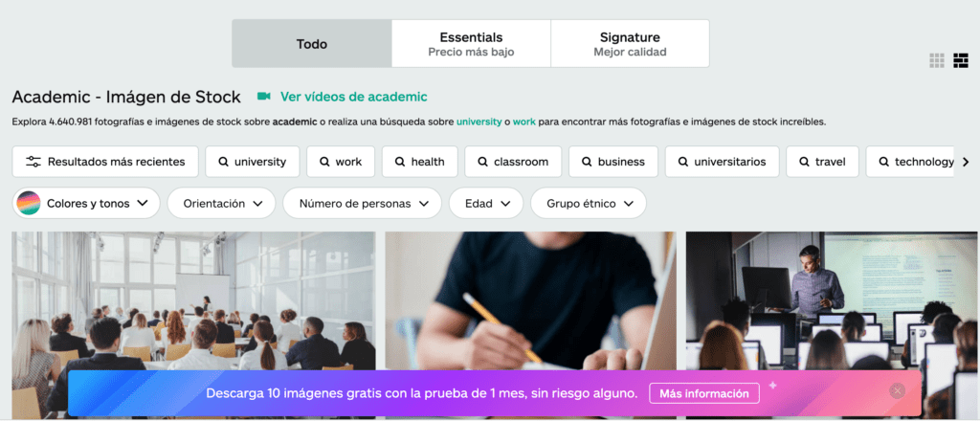The height and width of the screenshot is (421, 980).
Task: Switch to the square grid view icon
Action: click(x=936, y=60)
